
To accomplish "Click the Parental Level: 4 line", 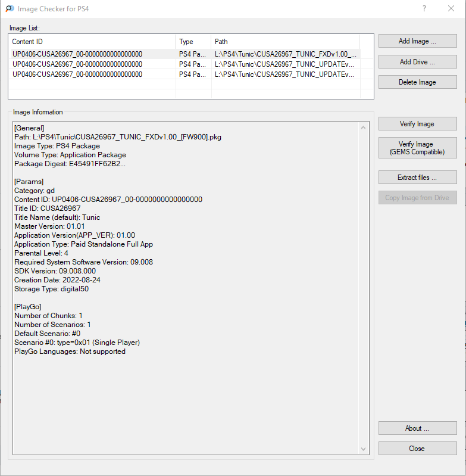I will pyautogui.click(x=41, y=253).
